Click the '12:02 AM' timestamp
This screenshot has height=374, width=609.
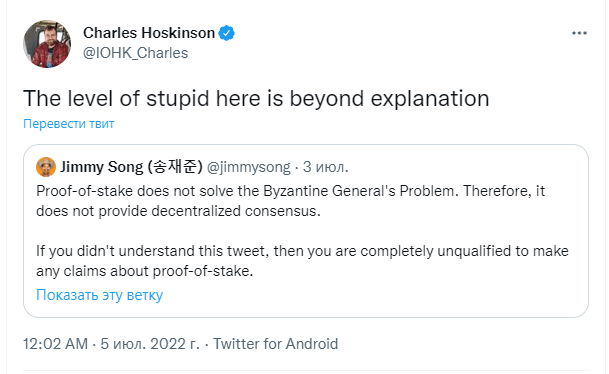click(56, 344)
